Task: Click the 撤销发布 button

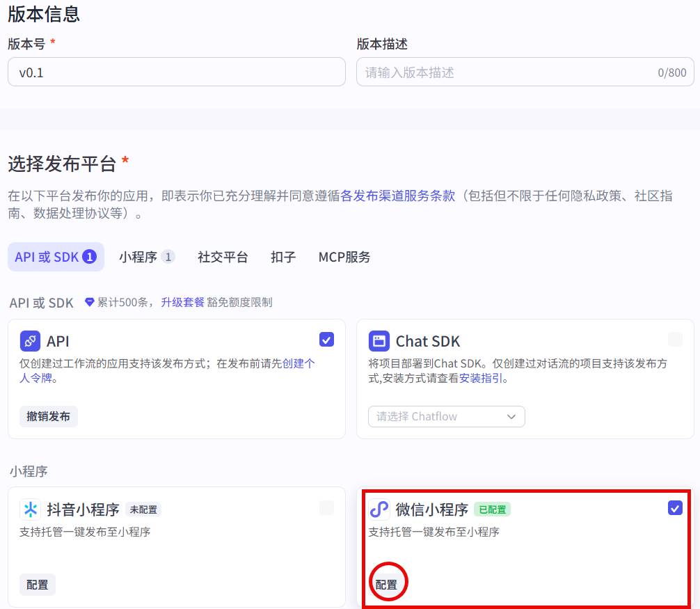Action: (48, 416)
